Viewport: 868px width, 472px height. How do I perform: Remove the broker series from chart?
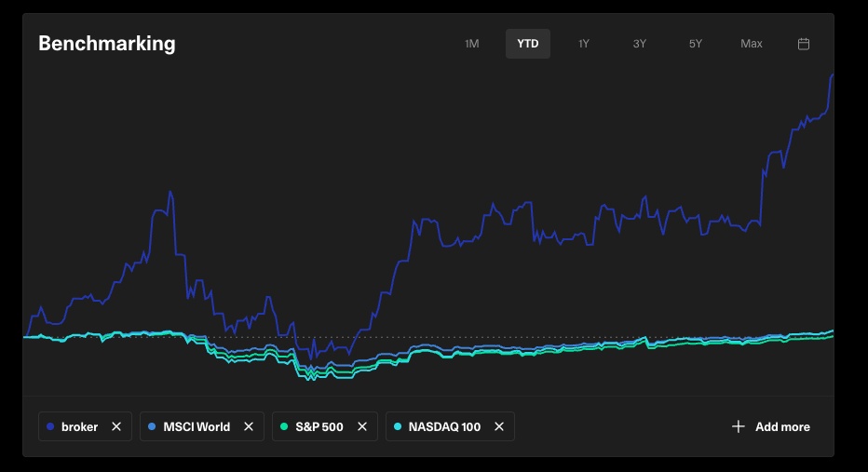[116, 426]
